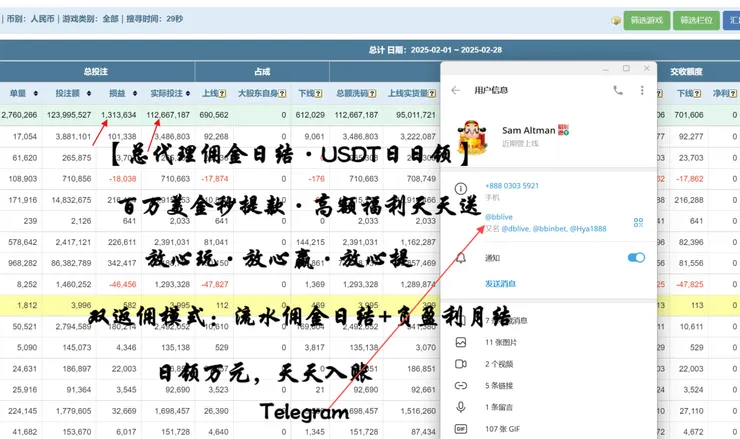Click total cell 123,995,527

click(69, 115)
